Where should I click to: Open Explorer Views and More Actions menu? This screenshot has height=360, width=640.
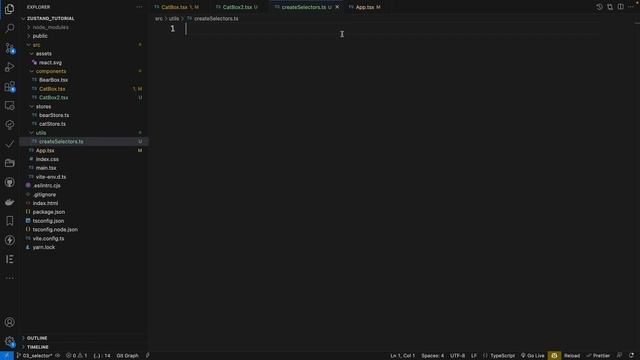(x=139, y=7)
